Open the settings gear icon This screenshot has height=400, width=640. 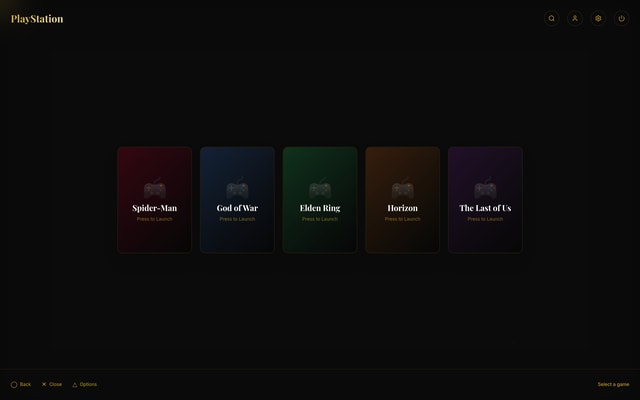pos(598,18)
